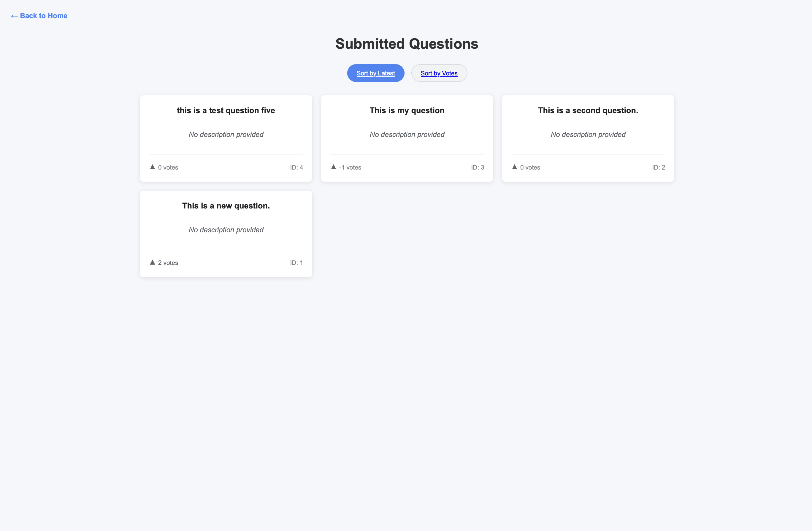The image size is (812, 531).
Task: Upvote 'This is a new question' card
Action: point(153,262)
